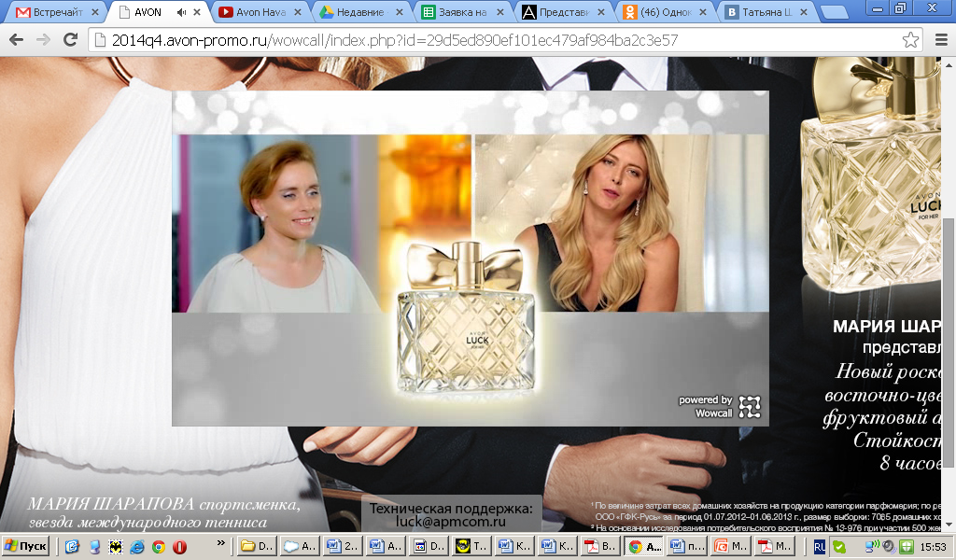Launch Opera from Quick Launch

click(x=180, y=547)
